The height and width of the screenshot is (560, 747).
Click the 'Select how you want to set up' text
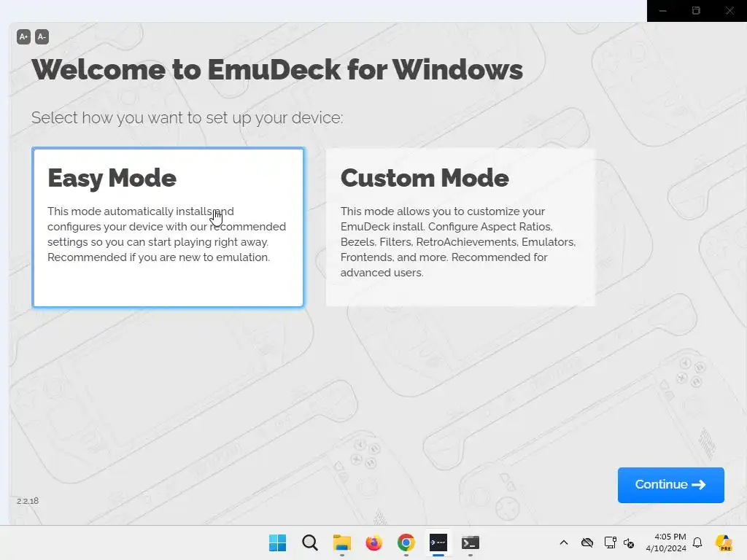187,117
